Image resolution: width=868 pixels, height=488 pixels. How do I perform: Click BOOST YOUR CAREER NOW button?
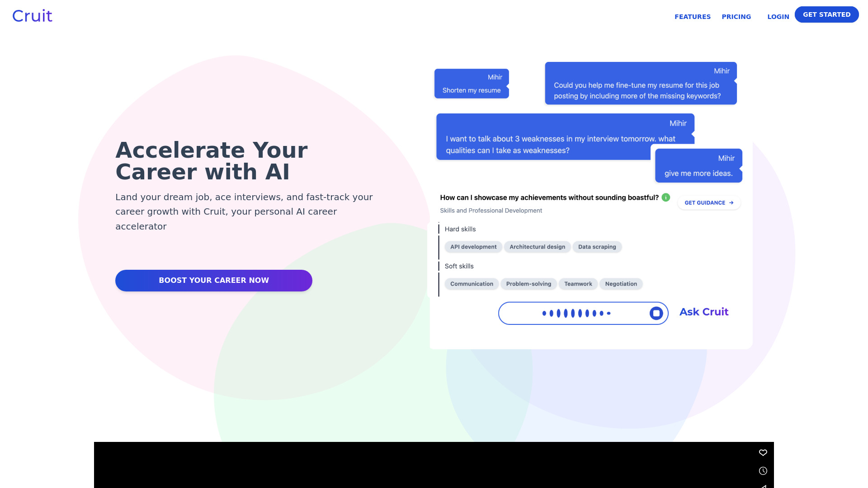(x=214, y=280)
